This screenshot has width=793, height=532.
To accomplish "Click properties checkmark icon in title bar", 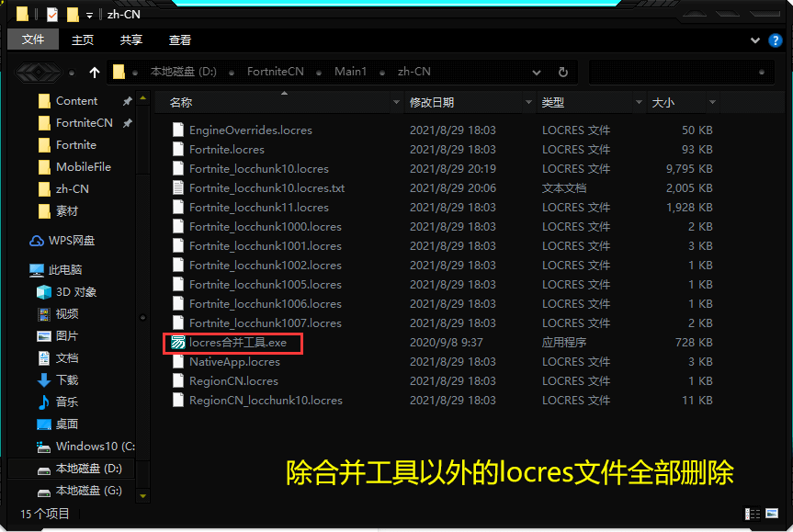I will point(52,15).
